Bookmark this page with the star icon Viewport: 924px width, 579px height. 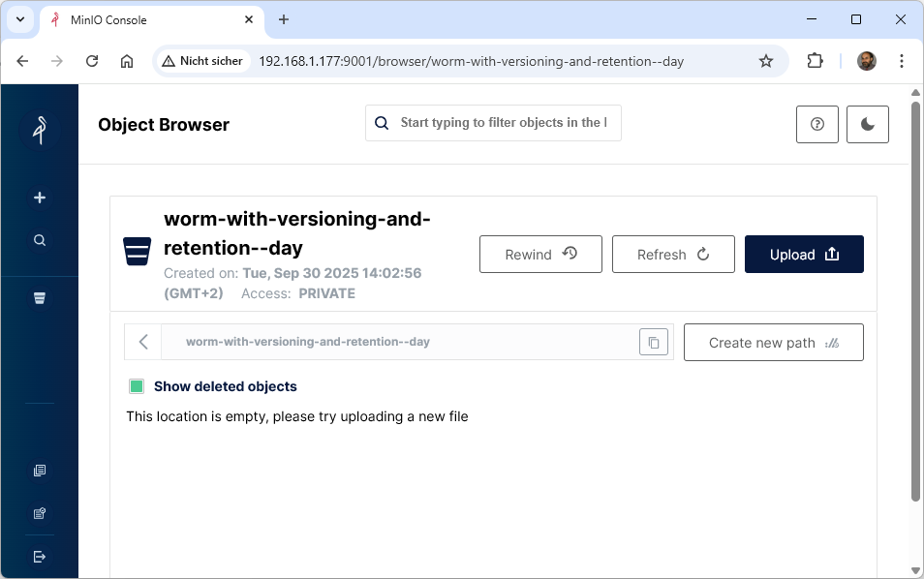[x=766, y=61]
